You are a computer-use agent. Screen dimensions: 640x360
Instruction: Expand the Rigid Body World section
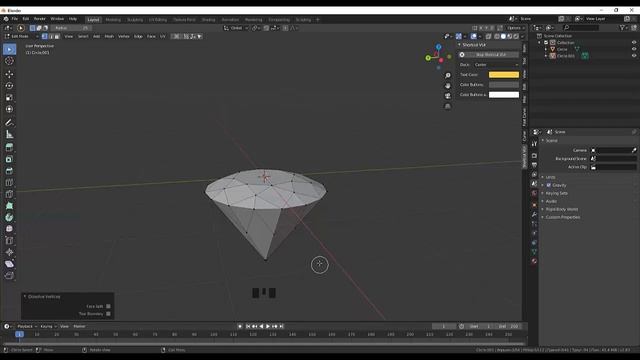coord(562,209)
